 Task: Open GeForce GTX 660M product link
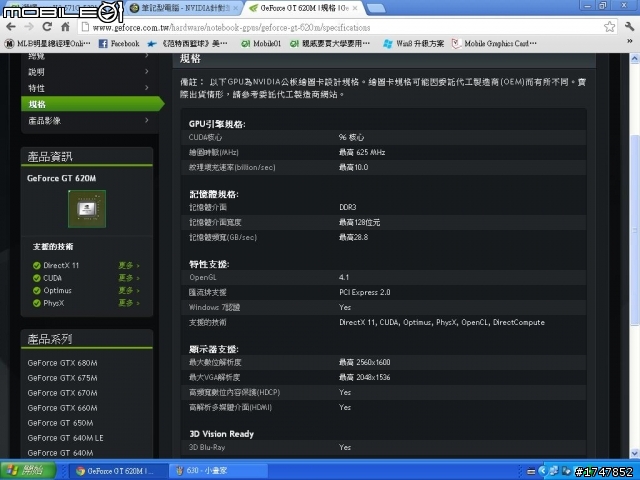pos(62,408)
